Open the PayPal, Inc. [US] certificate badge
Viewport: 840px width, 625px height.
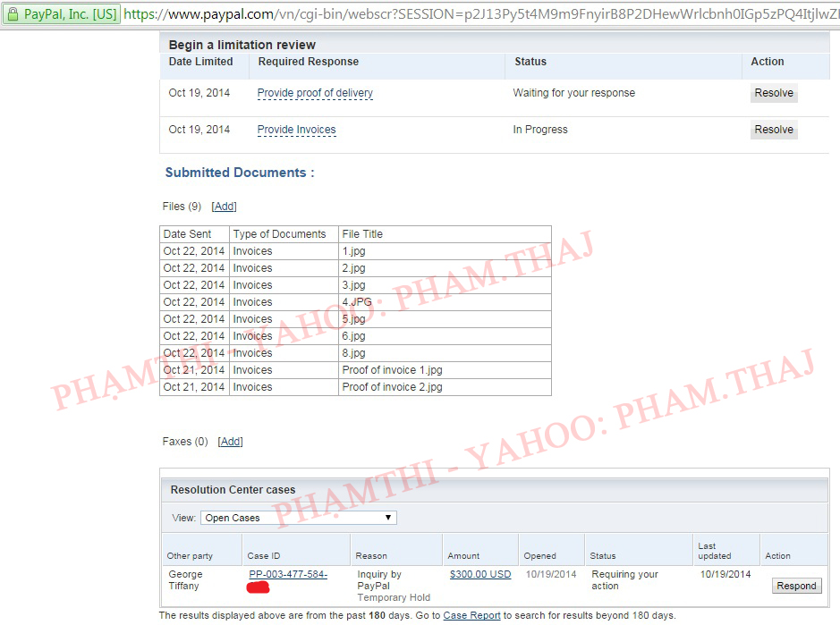coord(61,14)
